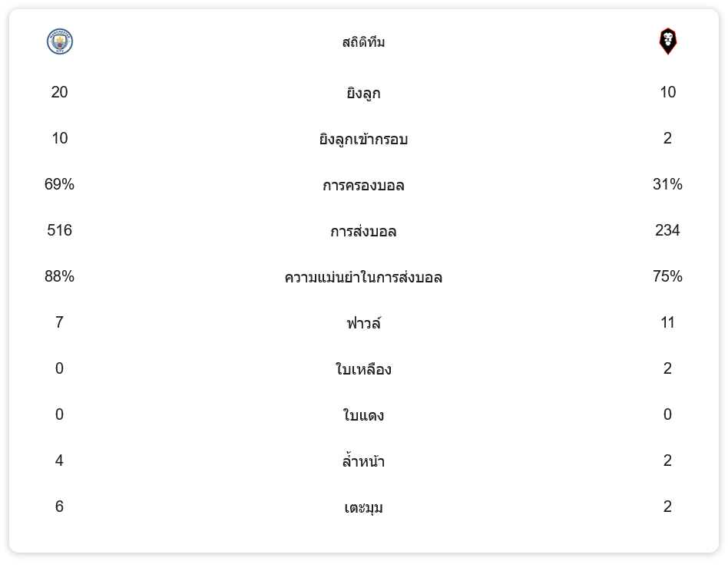This screenshot has height=571, width=728.
Task: Click the 31% away possession value
Action: pos(667,184)
